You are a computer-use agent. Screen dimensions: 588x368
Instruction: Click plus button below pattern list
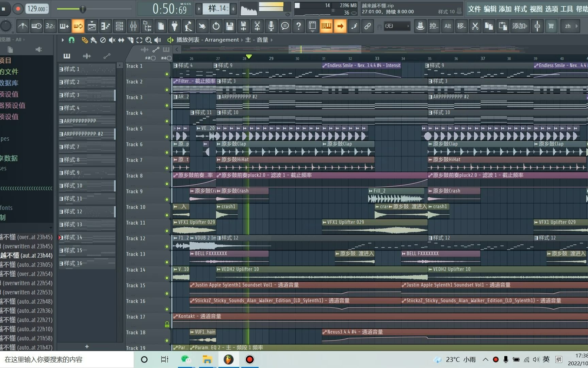tap(87, 347)
